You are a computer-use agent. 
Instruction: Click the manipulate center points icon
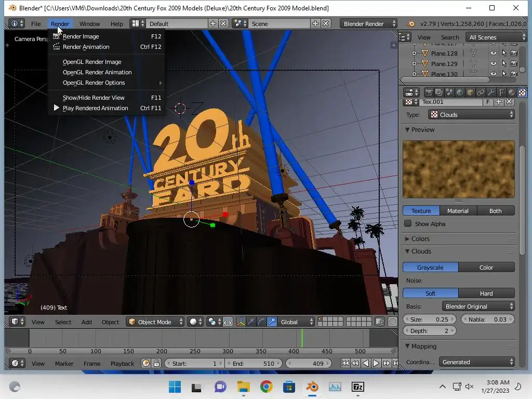[228, 322]
